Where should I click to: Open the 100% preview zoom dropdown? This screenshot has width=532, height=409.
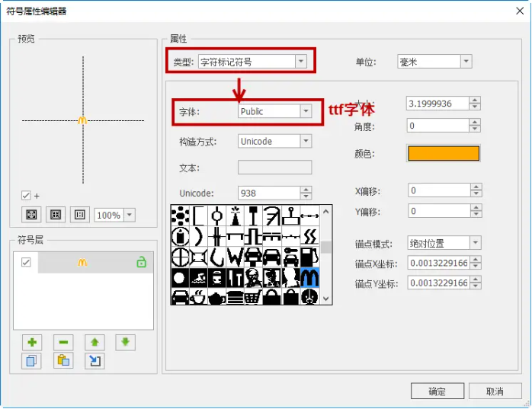click(130, 215)
